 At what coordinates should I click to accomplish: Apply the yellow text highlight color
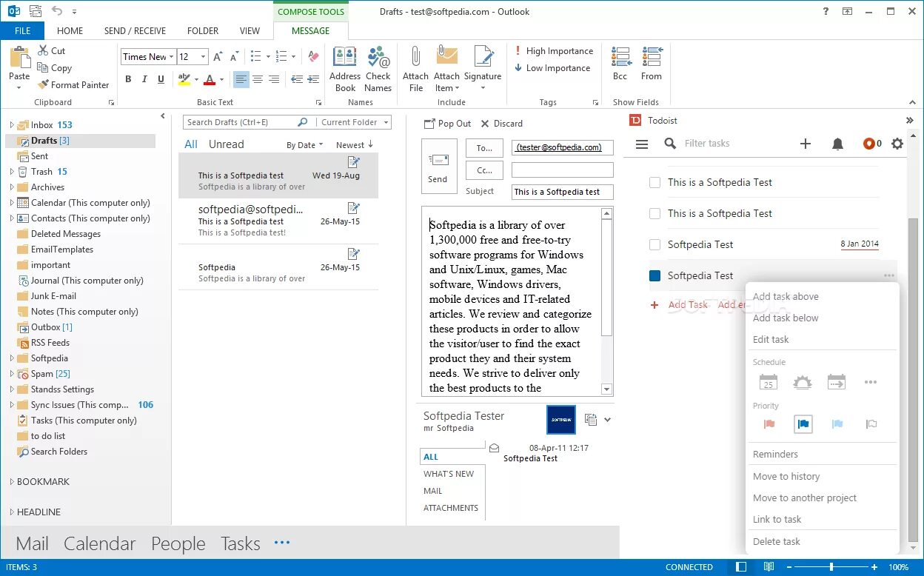coord(184,79)
